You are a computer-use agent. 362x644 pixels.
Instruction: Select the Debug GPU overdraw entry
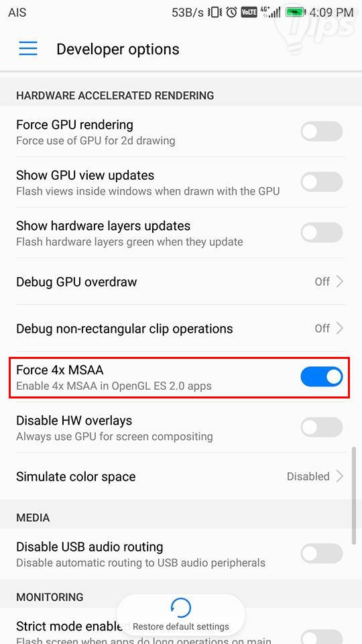tap(181, 282)
